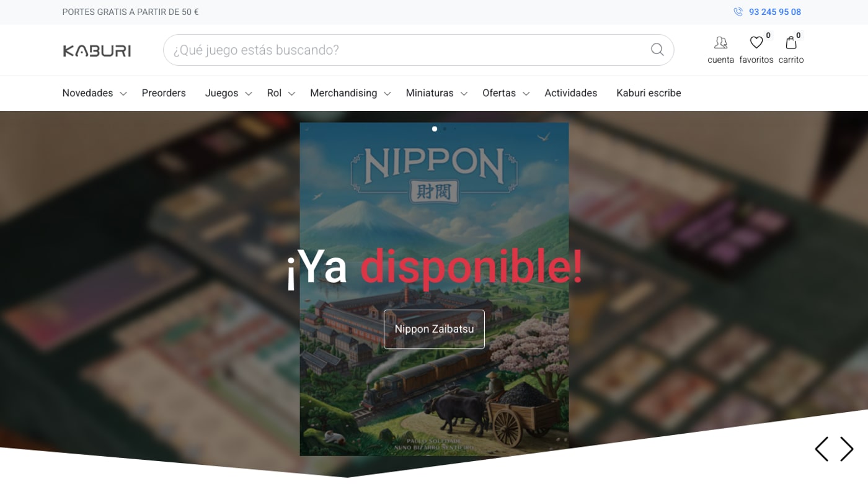868x489 pixels.
Task: Select the third carousel dot indicator
Action: click(454, 129)
